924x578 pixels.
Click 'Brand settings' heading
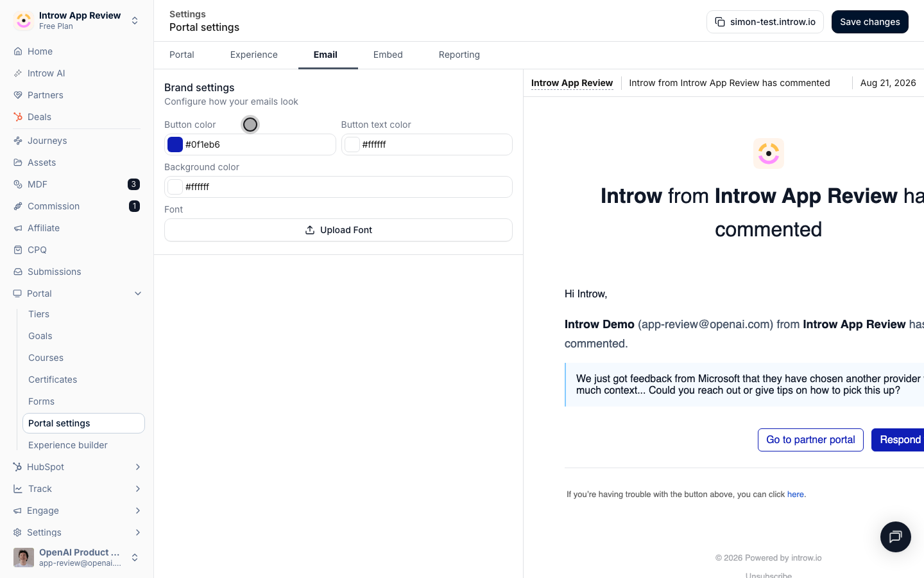(200, 87)
